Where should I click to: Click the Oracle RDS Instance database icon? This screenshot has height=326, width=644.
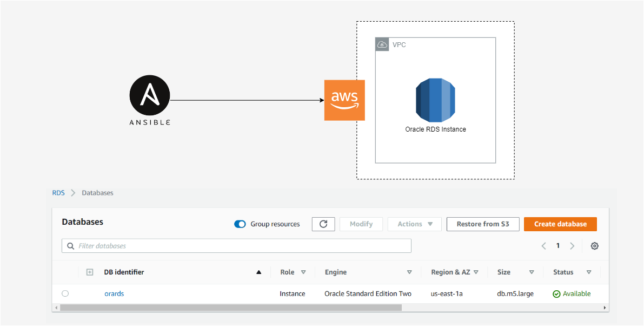click(x=435, y=100)
